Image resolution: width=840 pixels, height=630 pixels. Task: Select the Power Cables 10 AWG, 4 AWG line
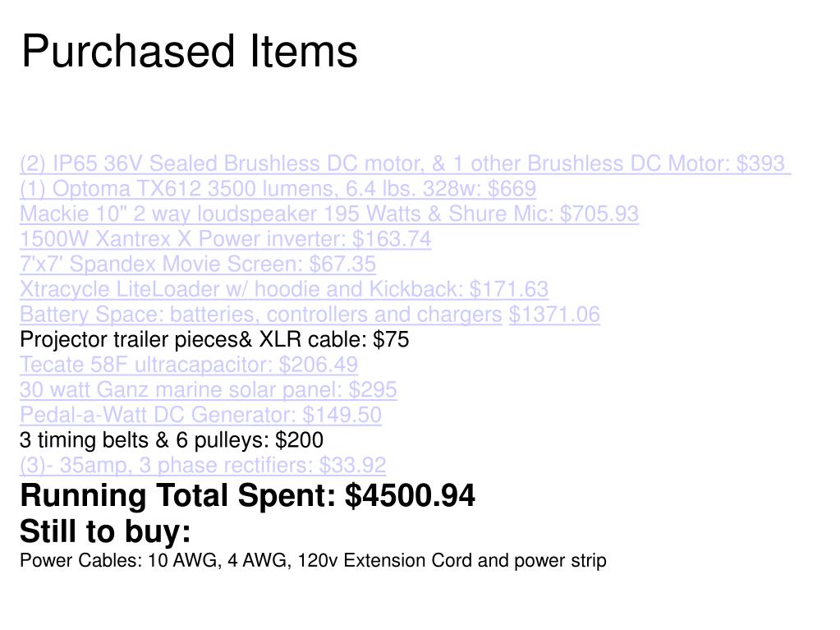click(313, 561)
